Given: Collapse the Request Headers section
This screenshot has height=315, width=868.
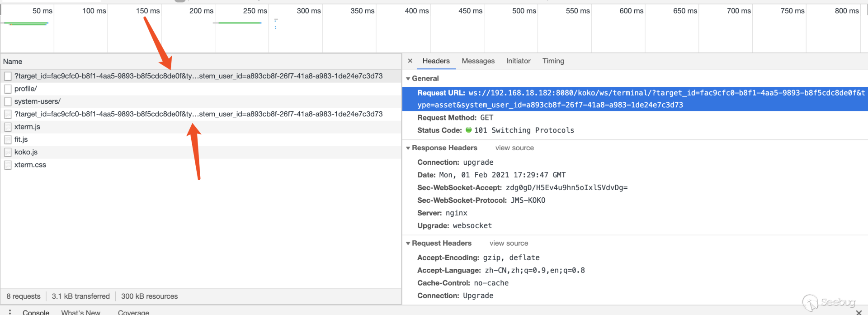Looking at the screenshot, I should click(408, 243).
